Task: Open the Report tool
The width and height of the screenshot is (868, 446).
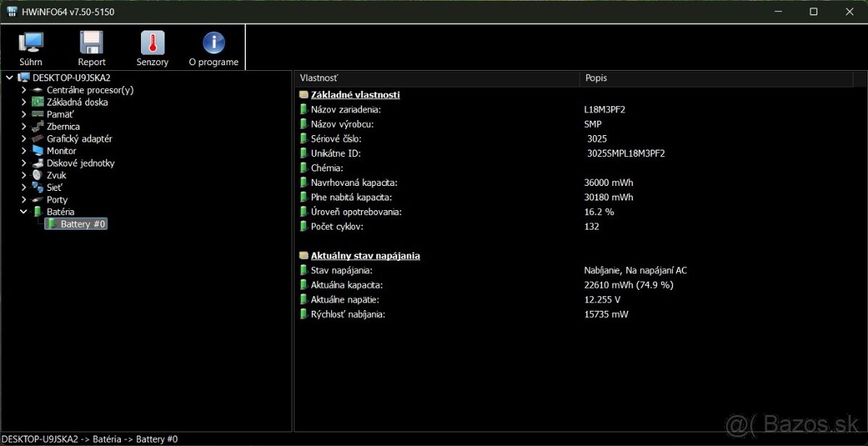Action: (91, 43)
